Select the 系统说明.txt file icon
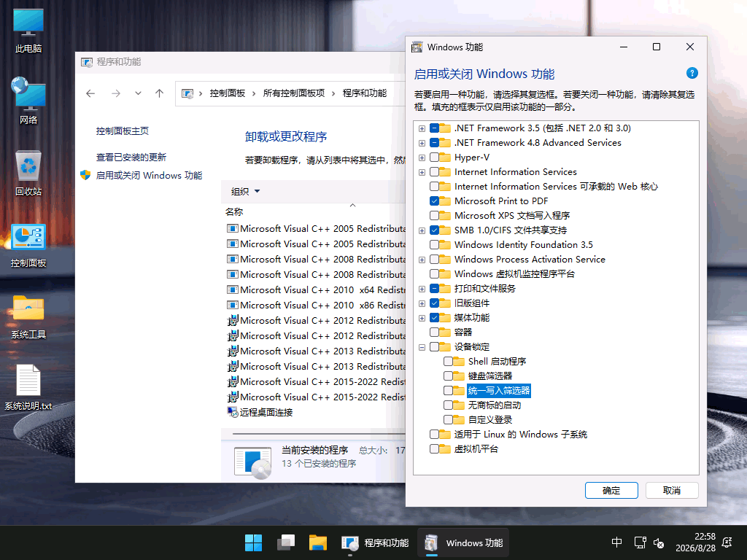 (28, 387)
